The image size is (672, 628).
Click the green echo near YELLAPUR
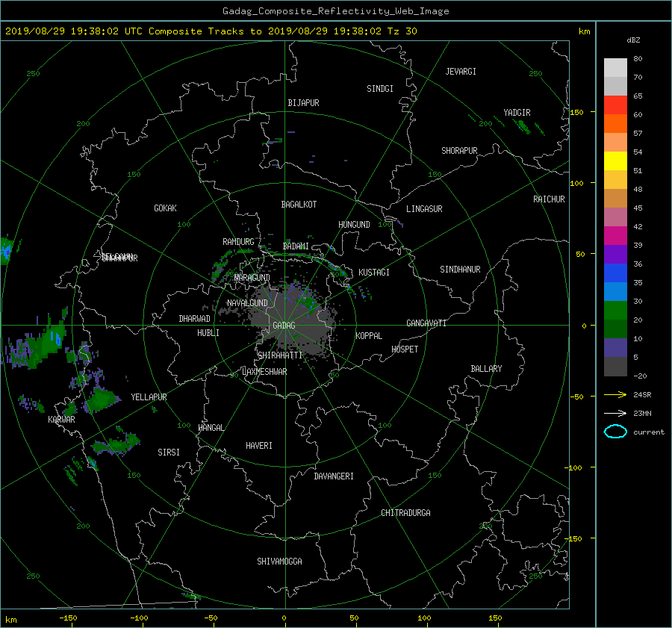tap(101, 400)
